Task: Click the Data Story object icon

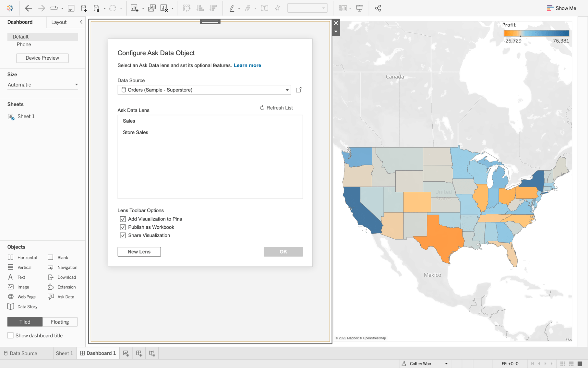Action: [x=11, y=306]
